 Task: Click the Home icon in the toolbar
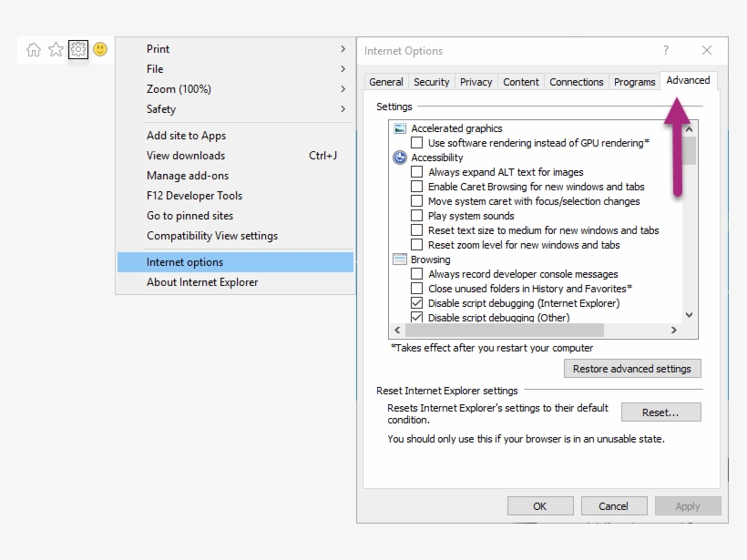coord(34,49)
